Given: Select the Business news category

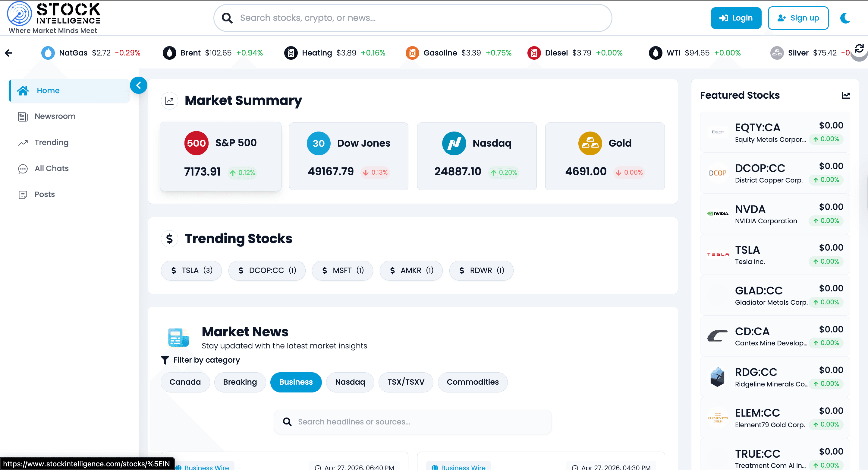Looking at the screenshot, I should [296, 382].
